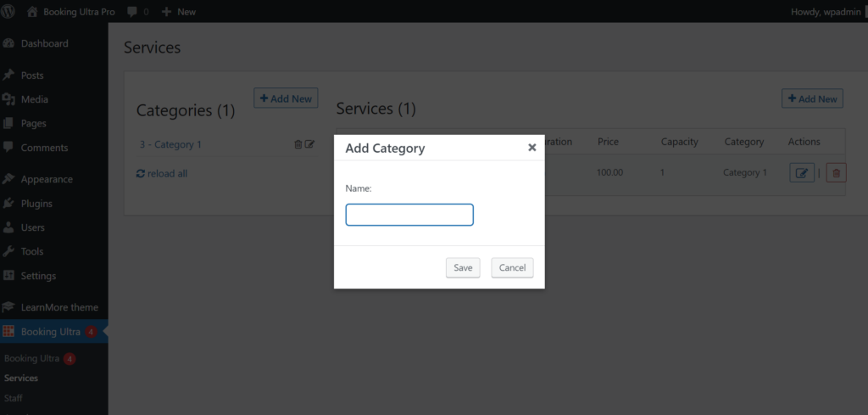
Task: Edit Category 1 via pencil icon
Action: (309, 144)
